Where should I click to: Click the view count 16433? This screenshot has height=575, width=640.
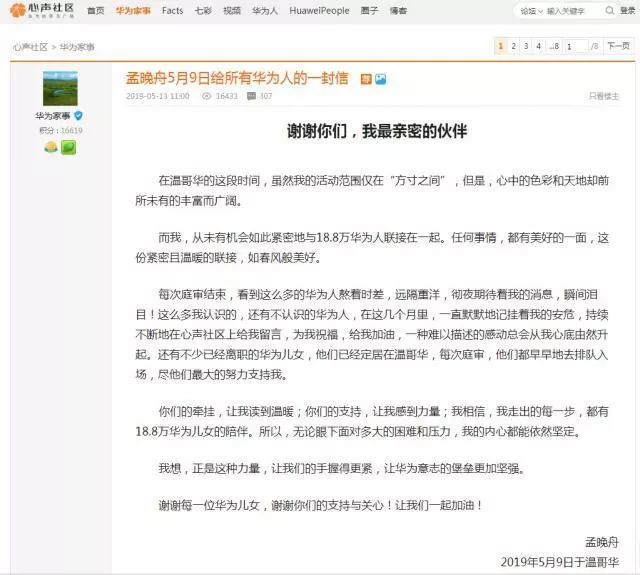227,96
